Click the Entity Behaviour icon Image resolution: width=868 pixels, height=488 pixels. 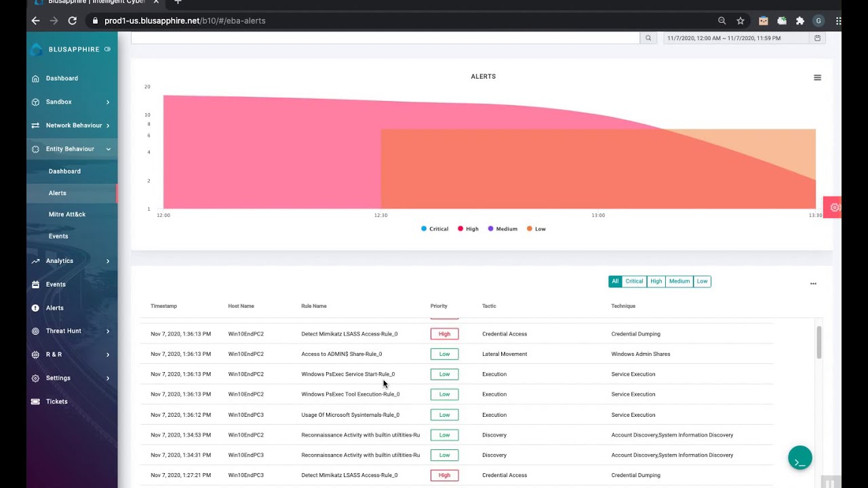tap(35, 149)
